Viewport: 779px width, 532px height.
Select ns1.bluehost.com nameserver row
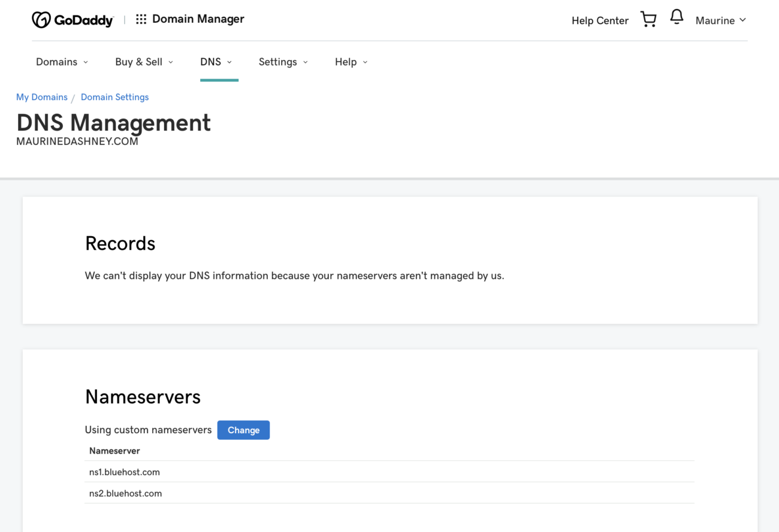[389, 472]
